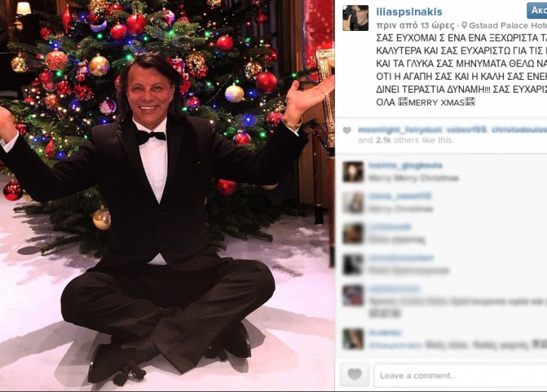547x392 pixels.
Task: Click the location pin icon
Action: 464,26
